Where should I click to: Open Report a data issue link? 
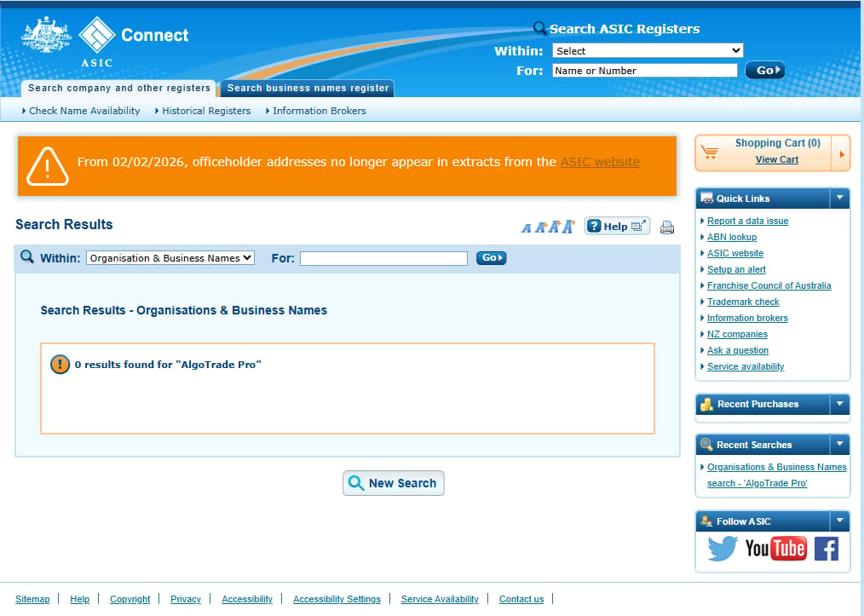(747, 221)
